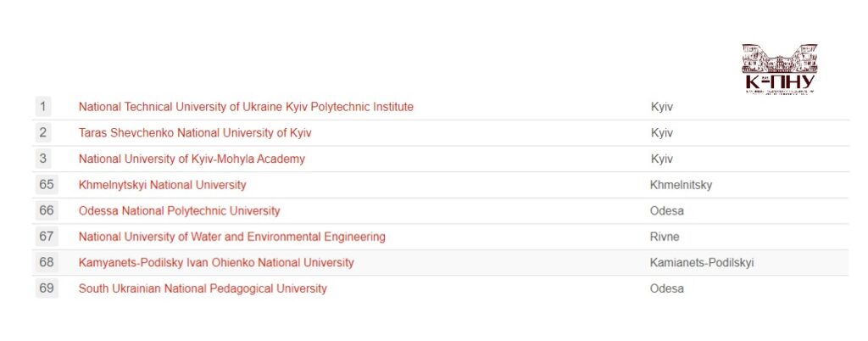This screenshot has height=341, width=868.
Task: Go to Kamyanets-Podilsky Ivan Ohienko University
Action: tap(216, 263)
